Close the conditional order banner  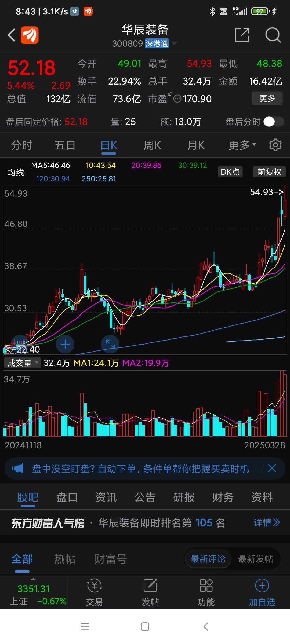pyautogui.click(x=272, y=469)
